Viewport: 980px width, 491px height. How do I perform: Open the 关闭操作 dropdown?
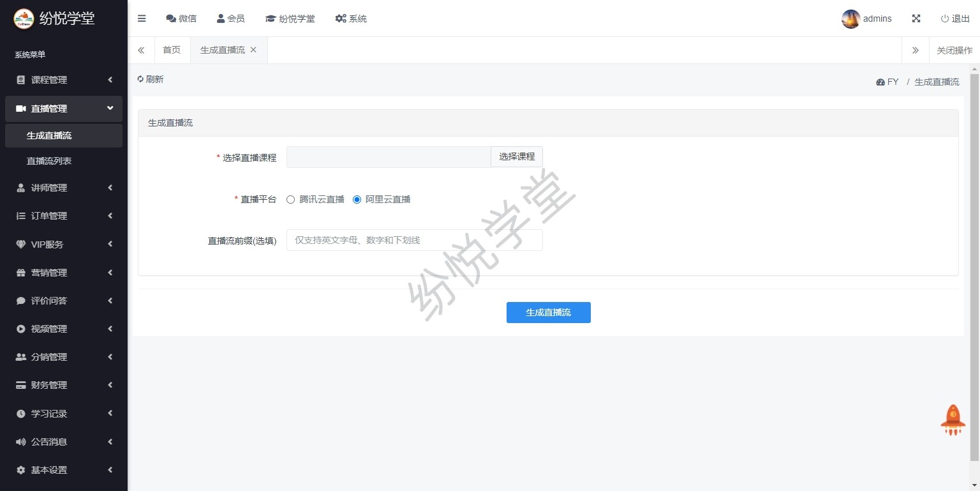pyautogui.click(x=954, y=50)
